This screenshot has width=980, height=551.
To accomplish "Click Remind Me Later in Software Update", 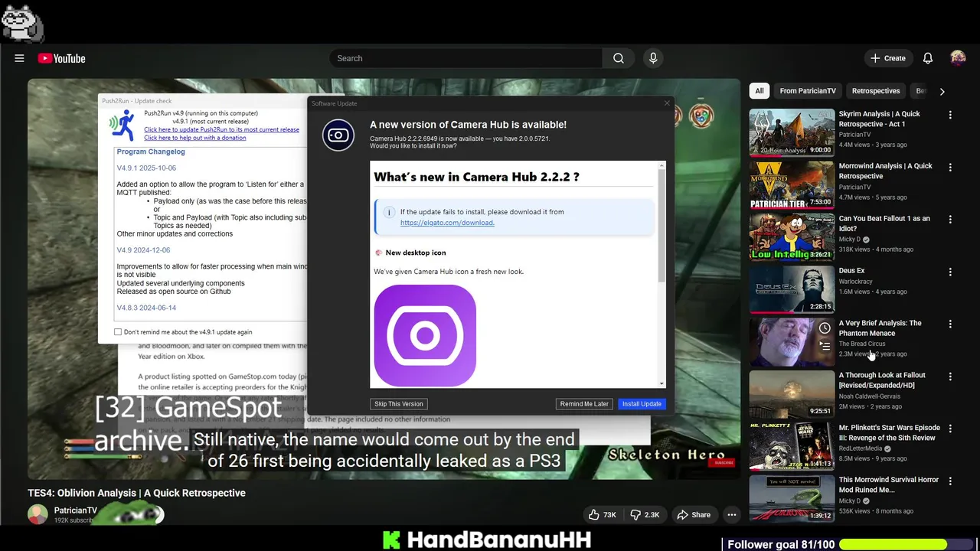I will point(584,404).
